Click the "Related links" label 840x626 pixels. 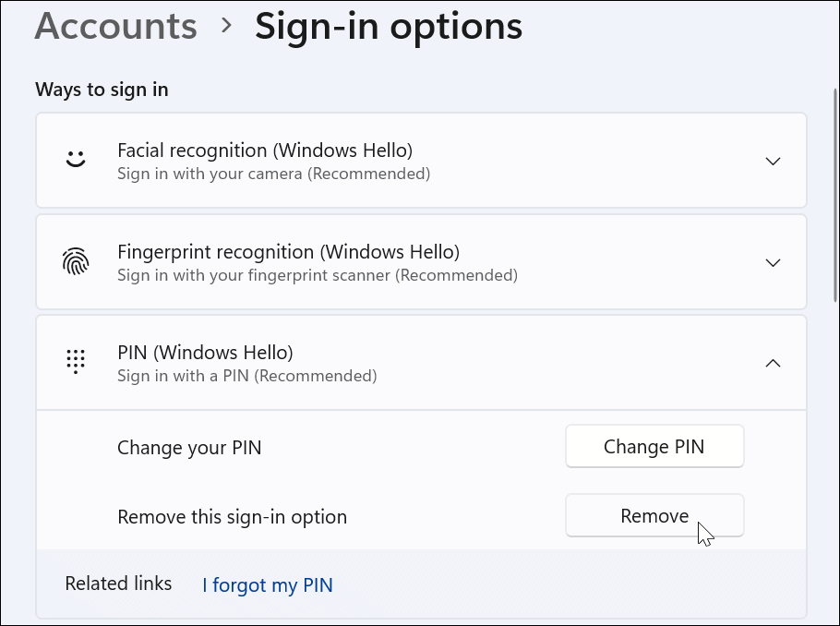coord(118,584)
